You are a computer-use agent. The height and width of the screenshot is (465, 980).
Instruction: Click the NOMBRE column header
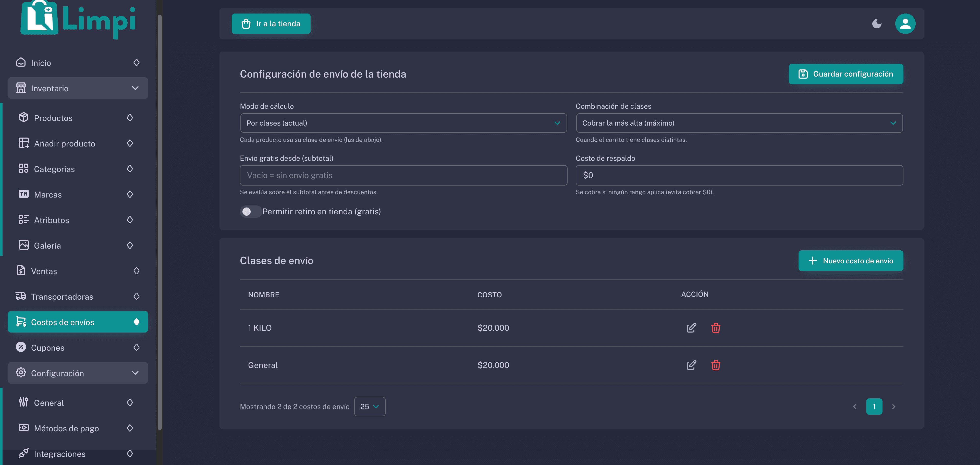click(x=264, y=295)
